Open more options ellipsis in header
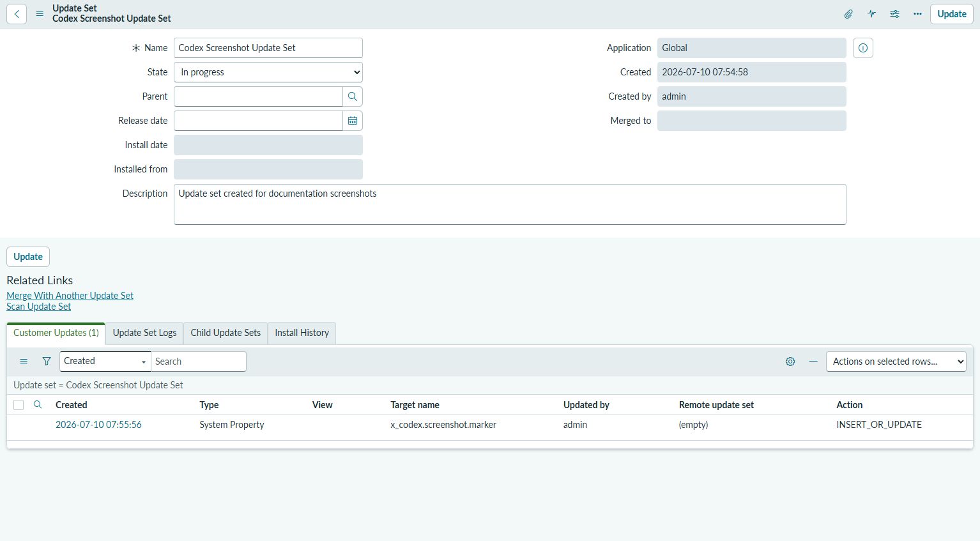This screenshot has height=541, width=980. pos(917,14)
